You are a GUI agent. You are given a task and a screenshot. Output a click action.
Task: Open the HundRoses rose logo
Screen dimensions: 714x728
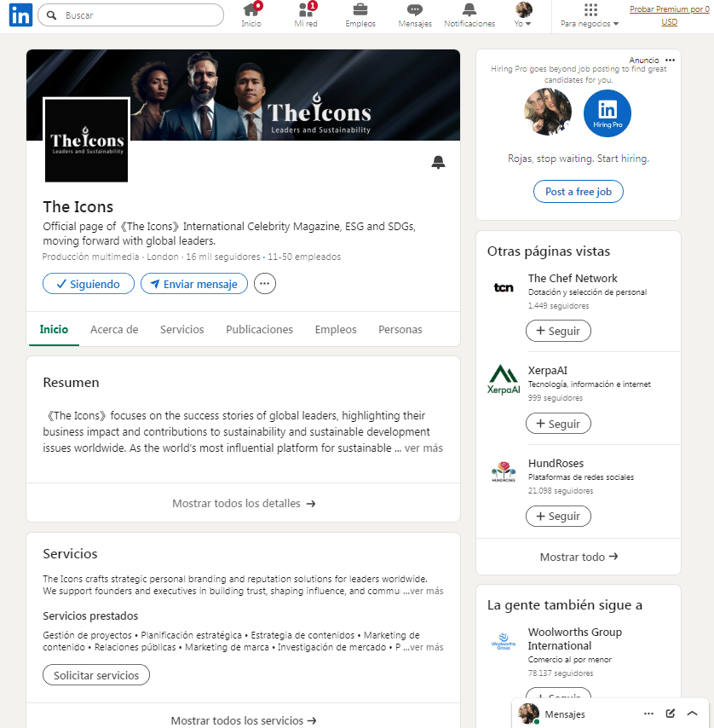point(504,472)
